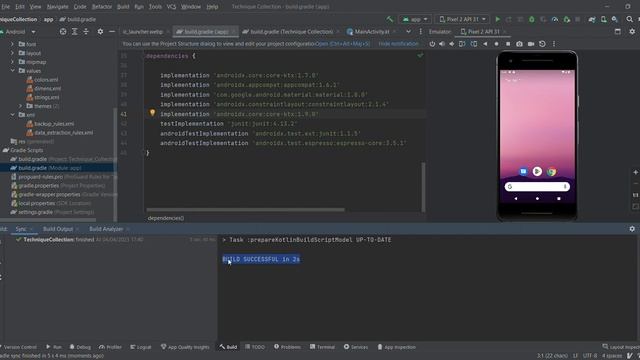Image resolution: width=640 pixels, height=360 pixels.
Task: Open the Navigate menu
Action: pos(58,7)
